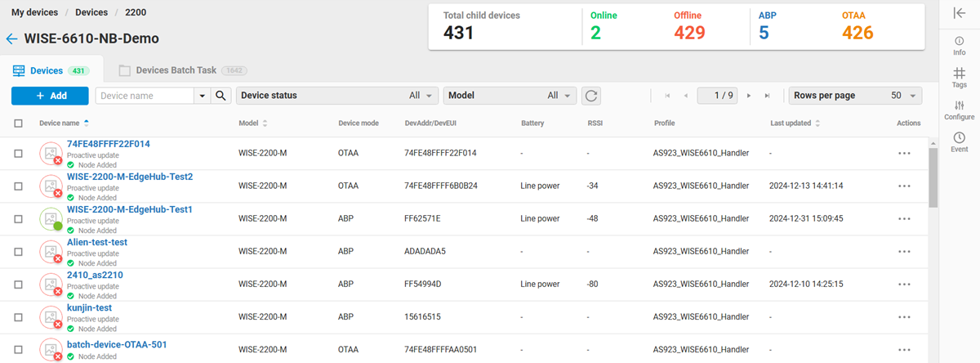Viewport: 980px width, 363px height.
Task: Click the back arrow beside WISE-6610-NB-Demo
Action: point(11,39)
